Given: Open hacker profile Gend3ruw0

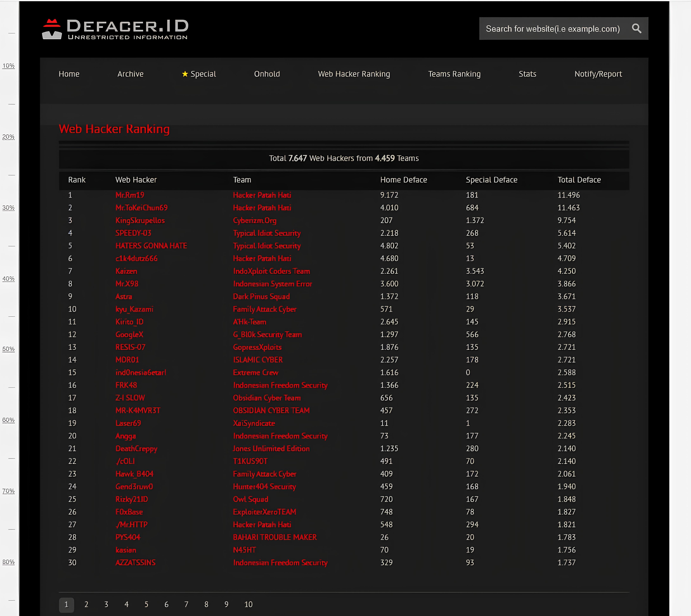Looking at the screenshot, I should 134,486.
